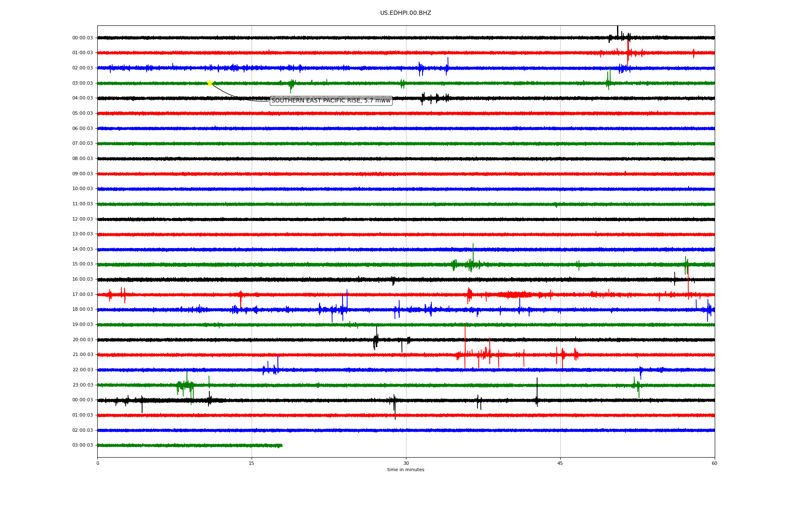Click the 14:00:03 time label

click(x=82, y=249)
